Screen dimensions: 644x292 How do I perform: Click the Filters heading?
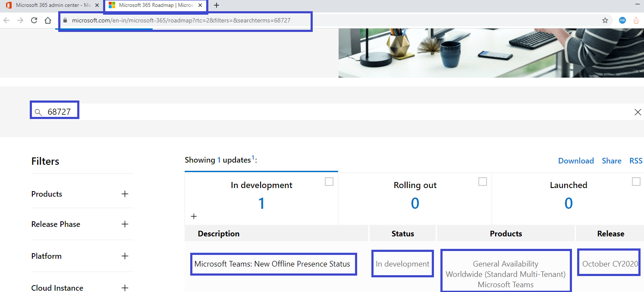point(45,161)
